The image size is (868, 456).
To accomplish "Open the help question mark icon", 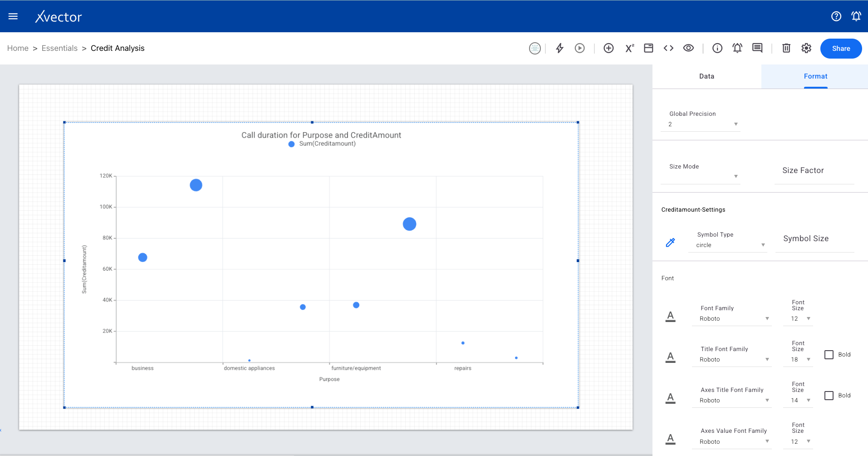I will coord(836,16).
